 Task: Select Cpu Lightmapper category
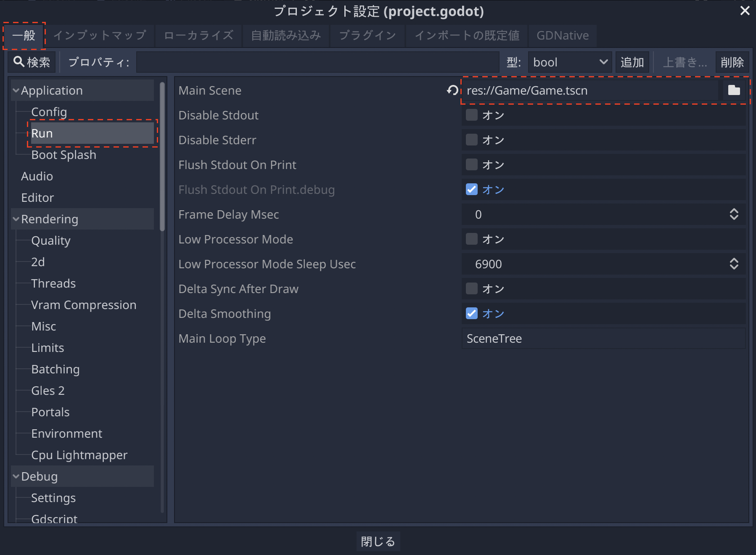[x=79, y=455]
